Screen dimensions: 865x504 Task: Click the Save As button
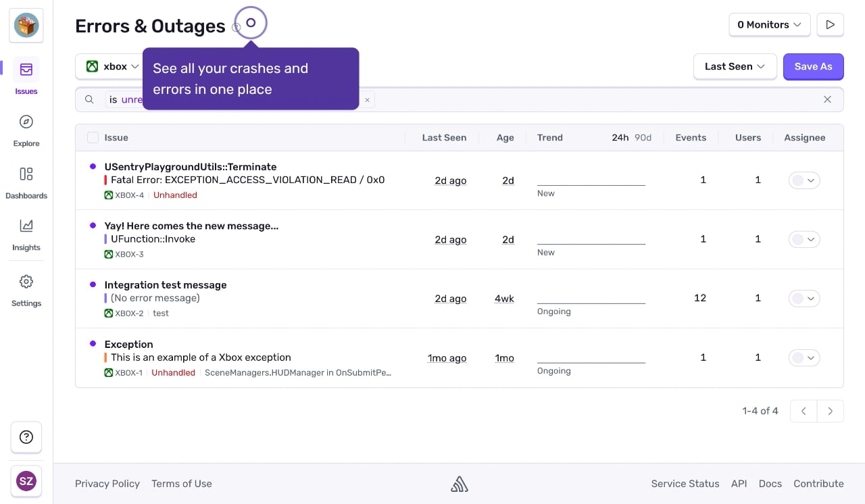pyautogui.click(x=813, y=66)
